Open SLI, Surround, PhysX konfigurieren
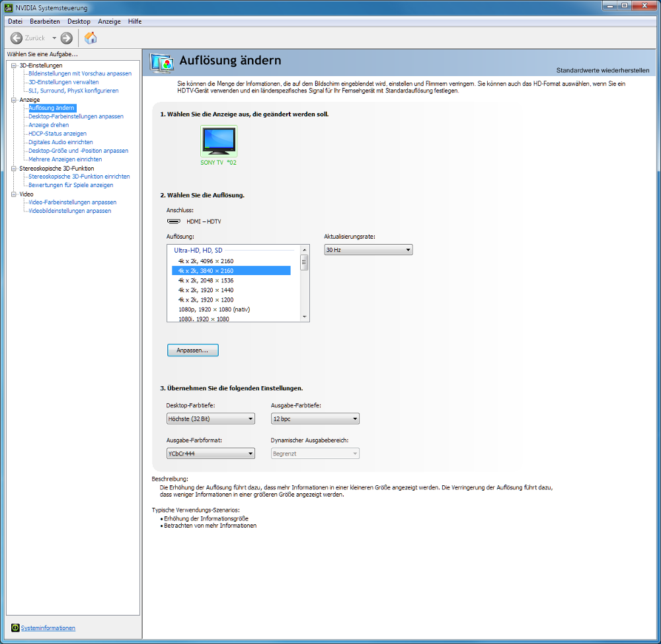This screenshot has width=661, height=644. coord(74,91)
